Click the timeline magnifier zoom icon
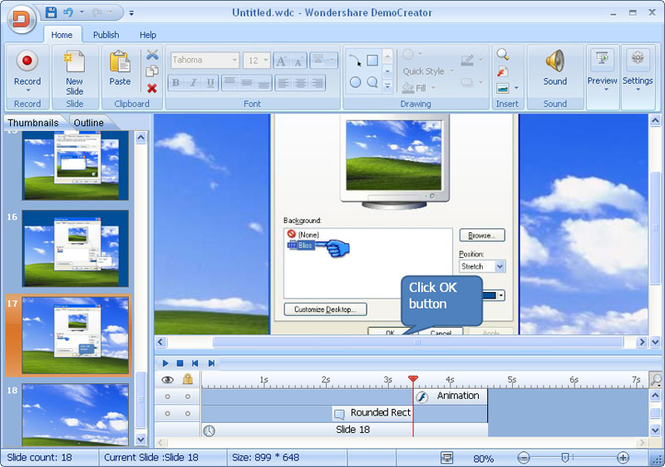Screen dimensions: 665x467 [x=656, y=380]
